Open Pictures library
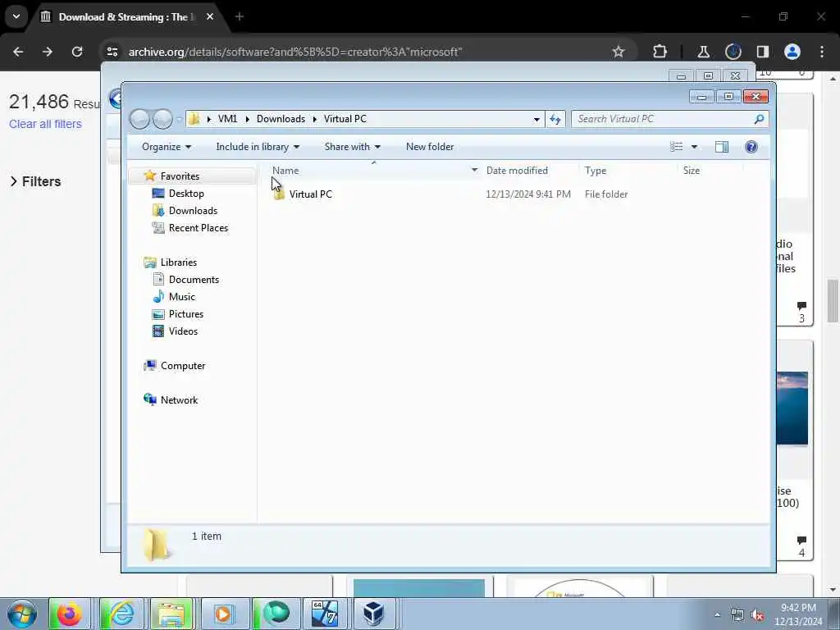The image size is (840, 630). (x=186, y=314)
